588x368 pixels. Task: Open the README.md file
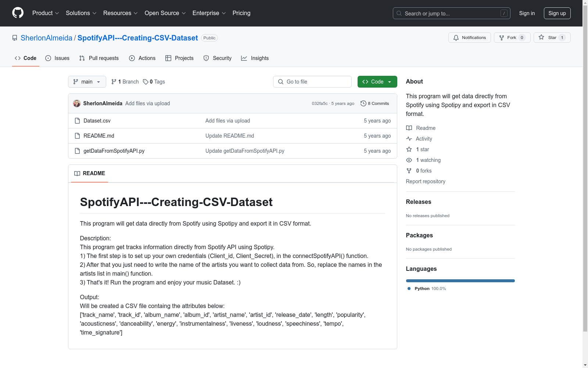(99, 136)
